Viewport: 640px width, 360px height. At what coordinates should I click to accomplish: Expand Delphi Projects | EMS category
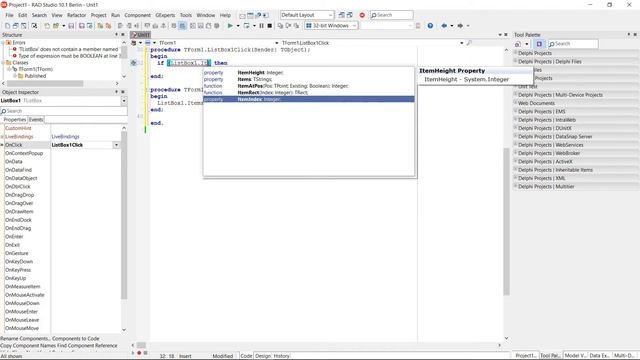516,111
